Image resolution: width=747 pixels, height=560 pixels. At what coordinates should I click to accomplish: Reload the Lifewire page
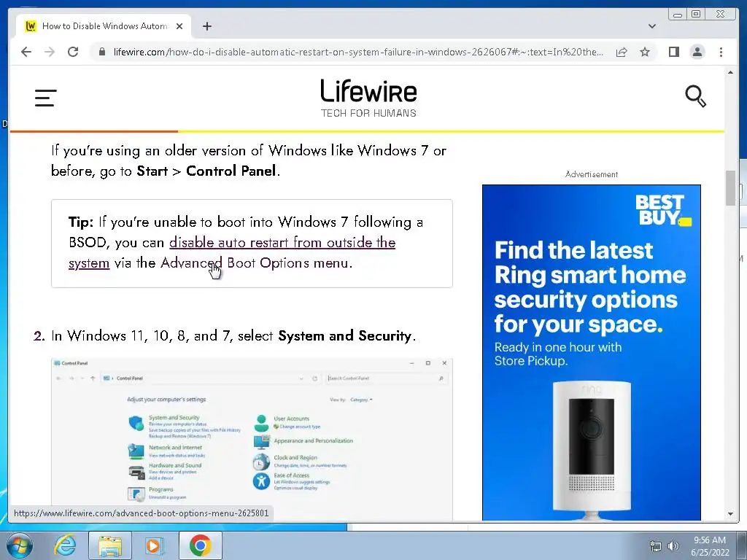(73, 52)
